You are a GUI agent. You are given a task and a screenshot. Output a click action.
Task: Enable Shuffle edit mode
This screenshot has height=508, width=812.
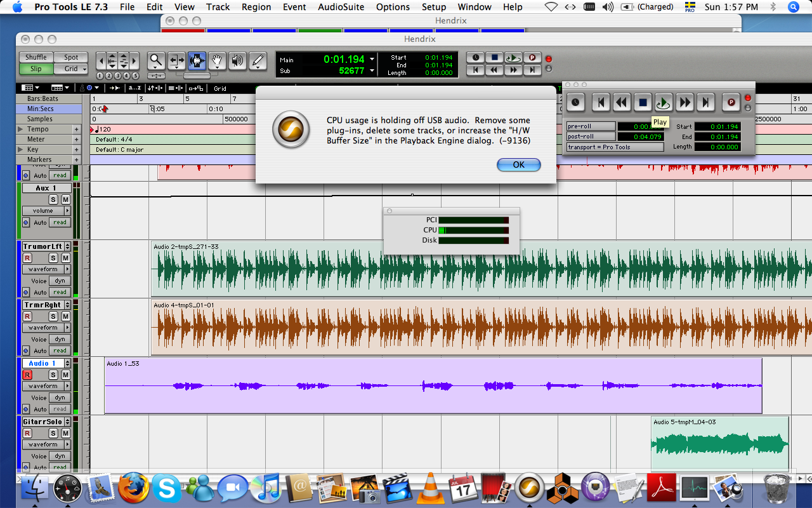pos(36,57)
